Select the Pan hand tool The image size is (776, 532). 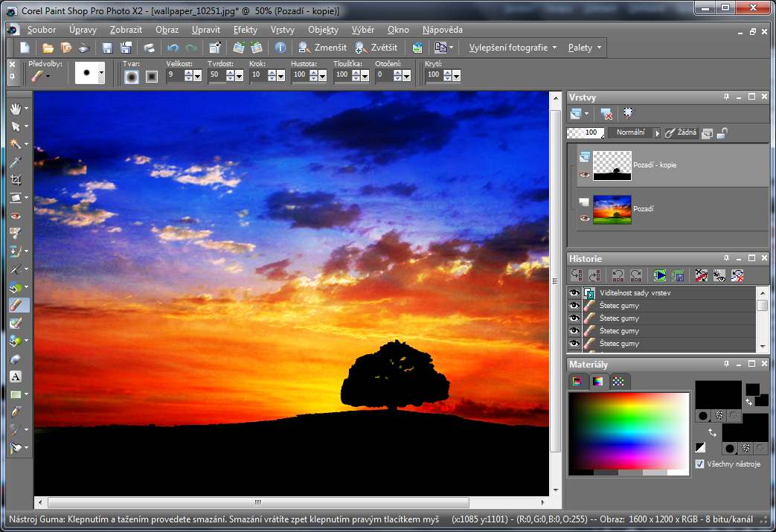coord(16,109)
